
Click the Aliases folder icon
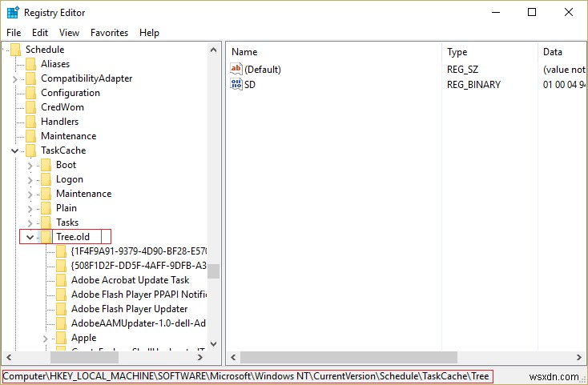(x=30, y=64)
